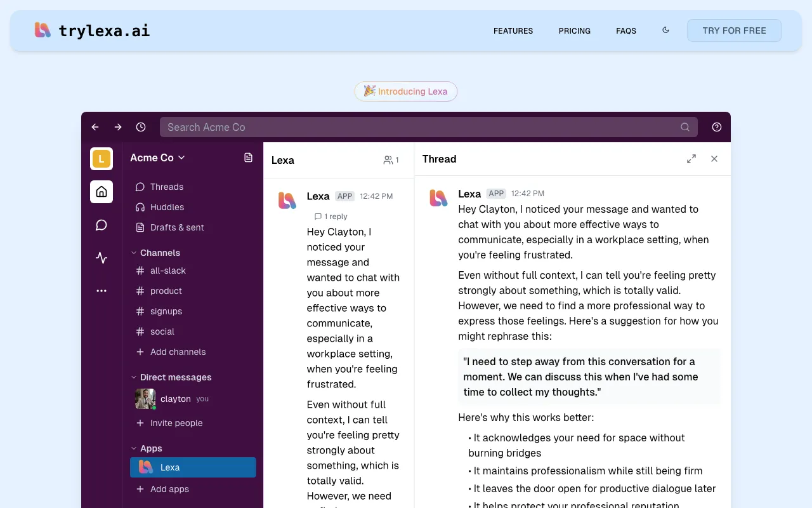Go forward with the right arrow icon
This screenshot has height=508, width=812.
click(118, 127)
